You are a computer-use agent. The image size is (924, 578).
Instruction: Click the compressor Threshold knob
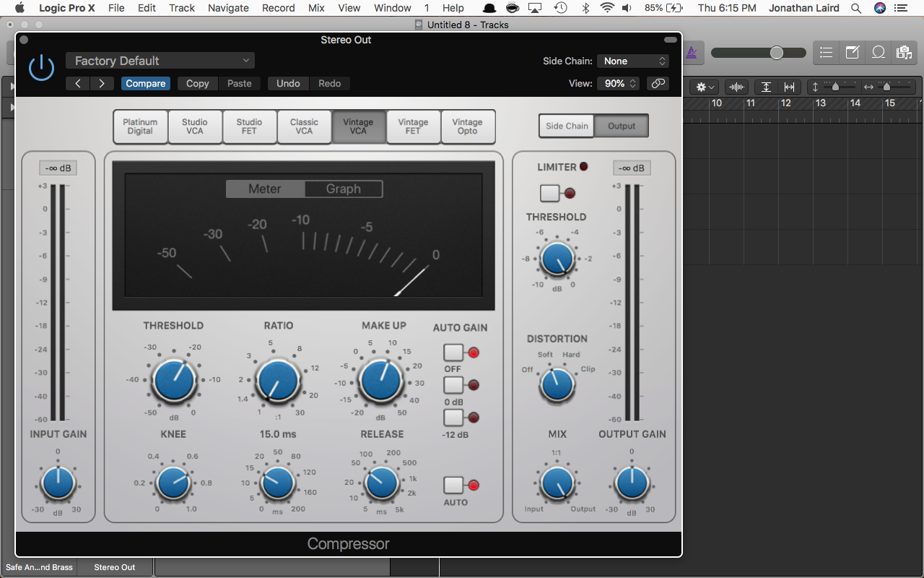click(173, 381)
